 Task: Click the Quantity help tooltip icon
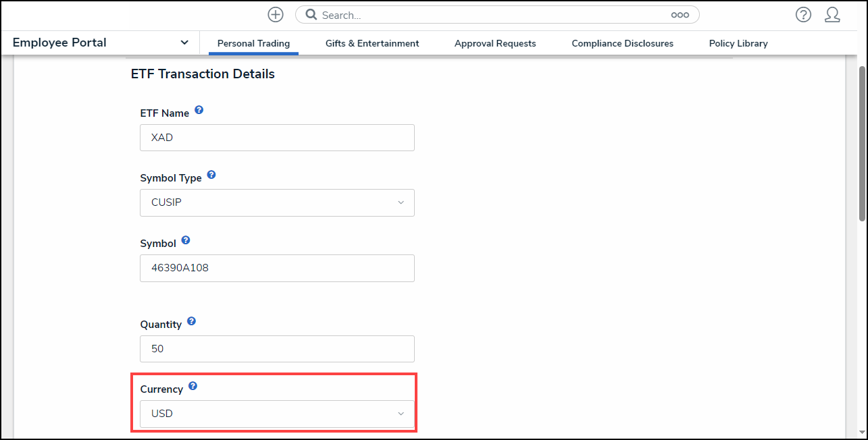tap(191, 321)
